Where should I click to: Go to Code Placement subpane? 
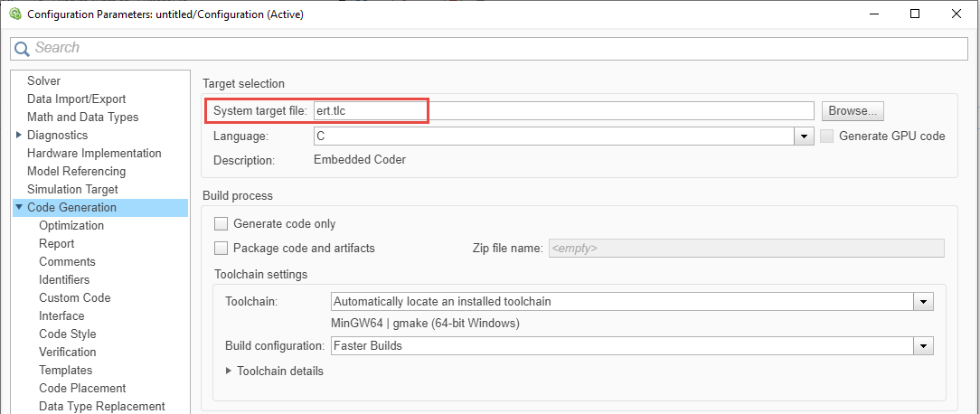(x=82, y=389)
